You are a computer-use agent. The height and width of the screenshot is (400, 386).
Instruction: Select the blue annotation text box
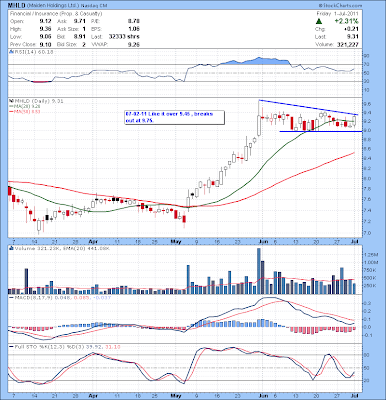coord(174,117)
